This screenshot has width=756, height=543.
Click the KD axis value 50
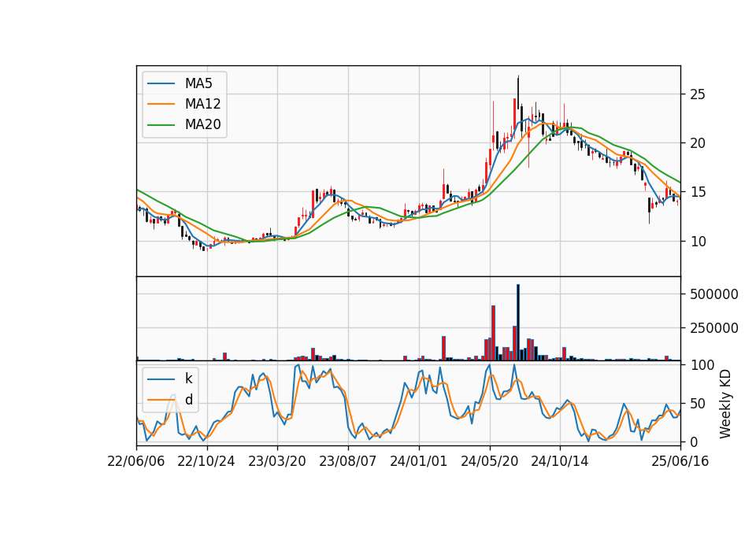tap(698, 404)
